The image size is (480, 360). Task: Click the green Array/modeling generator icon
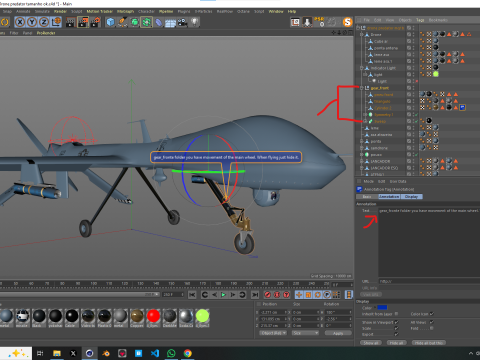pyautogui.click(x=146, y=22)
